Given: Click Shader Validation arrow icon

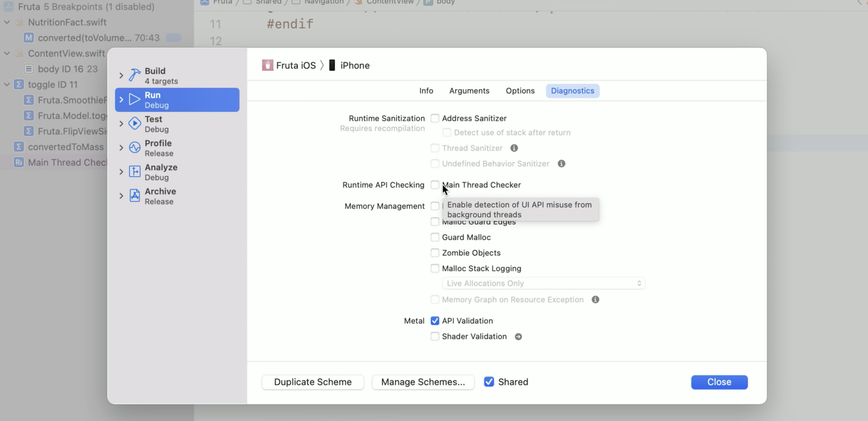Looking at the screenshot, I should click(518, 337).
